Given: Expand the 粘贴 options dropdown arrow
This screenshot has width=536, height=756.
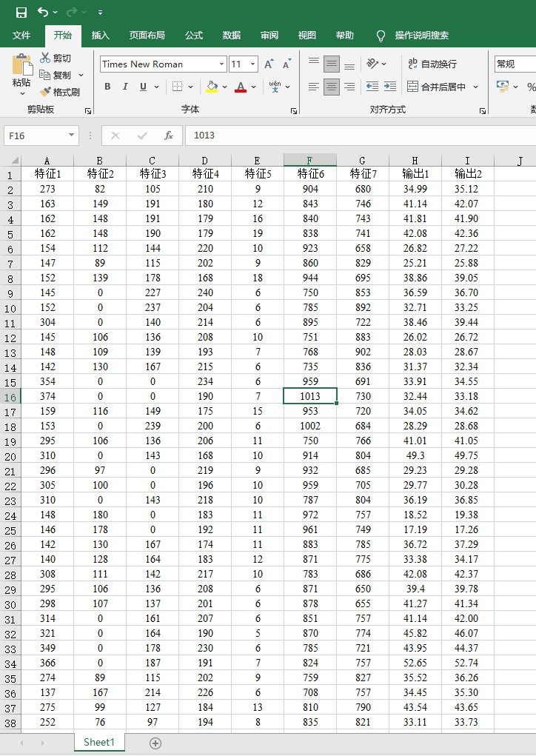Looking at the screenshot, I should tap(21, 93).
